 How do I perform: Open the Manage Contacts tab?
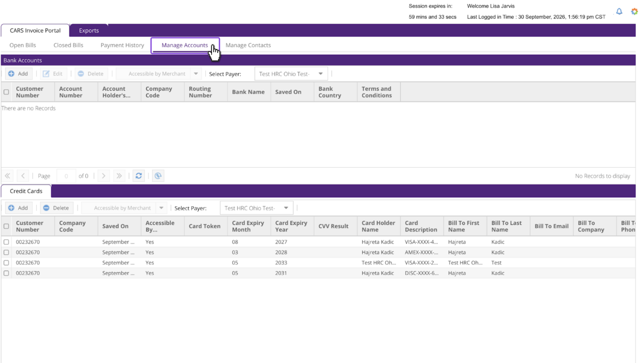(248, 45)
